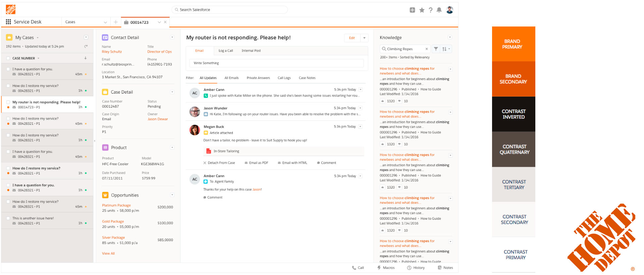Open the Notes utility item
The width and height of the screenshot is (644, 275).
point(445,268)
